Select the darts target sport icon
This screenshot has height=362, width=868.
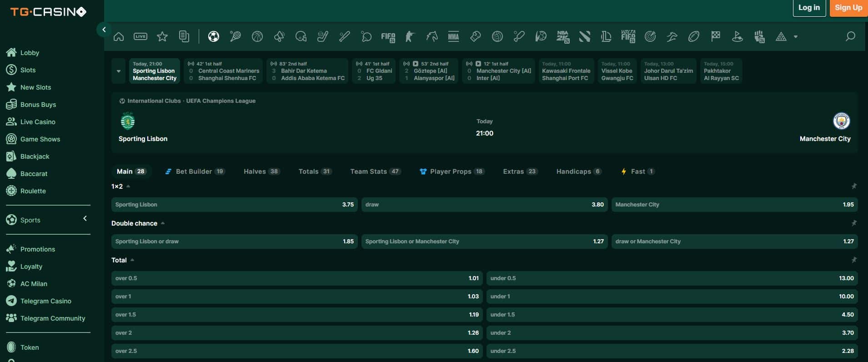coord(650,37)
